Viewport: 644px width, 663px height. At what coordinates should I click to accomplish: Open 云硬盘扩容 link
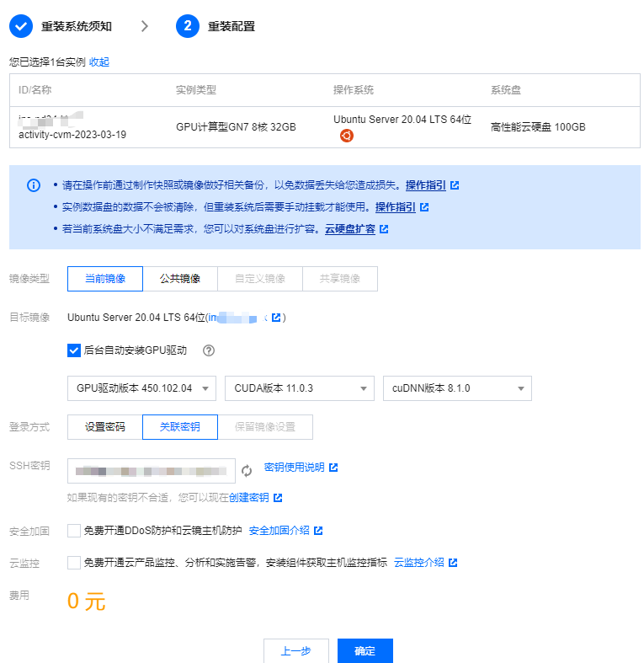pyautogui.click(x=350, y=229)
